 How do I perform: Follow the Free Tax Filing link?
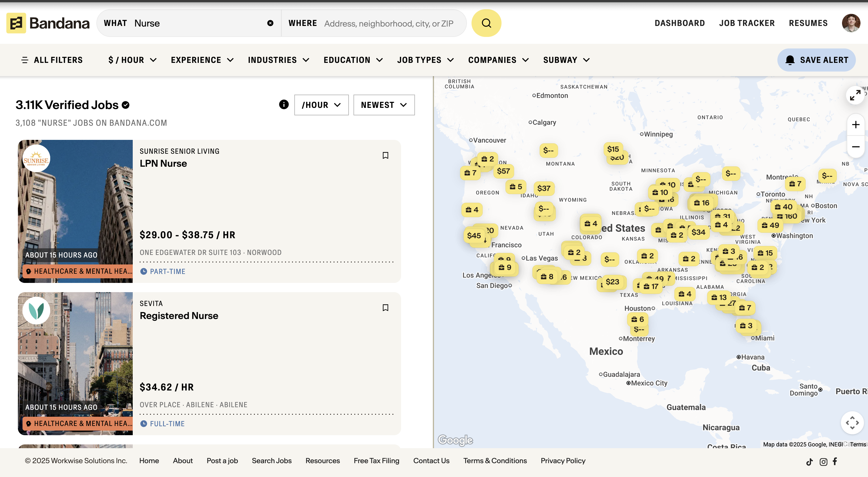[x=376, y=461]
